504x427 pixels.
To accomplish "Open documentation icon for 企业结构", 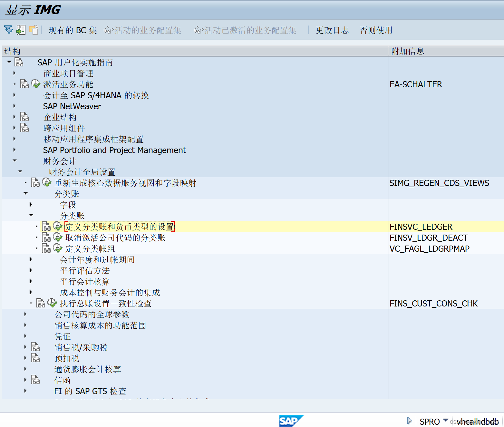I will [24, 117].
